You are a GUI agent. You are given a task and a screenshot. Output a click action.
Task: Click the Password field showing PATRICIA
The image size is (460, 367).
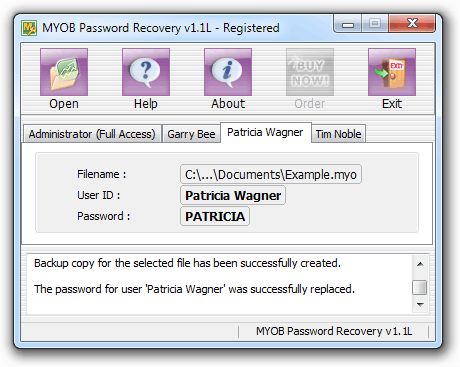tap(215, 216)
